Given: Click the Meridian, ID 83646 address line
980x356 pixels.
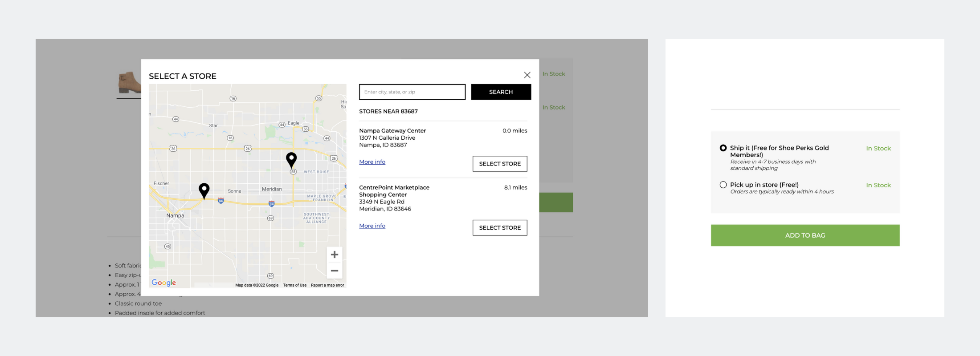Looking at the screenshot, I should coord(385,209).
